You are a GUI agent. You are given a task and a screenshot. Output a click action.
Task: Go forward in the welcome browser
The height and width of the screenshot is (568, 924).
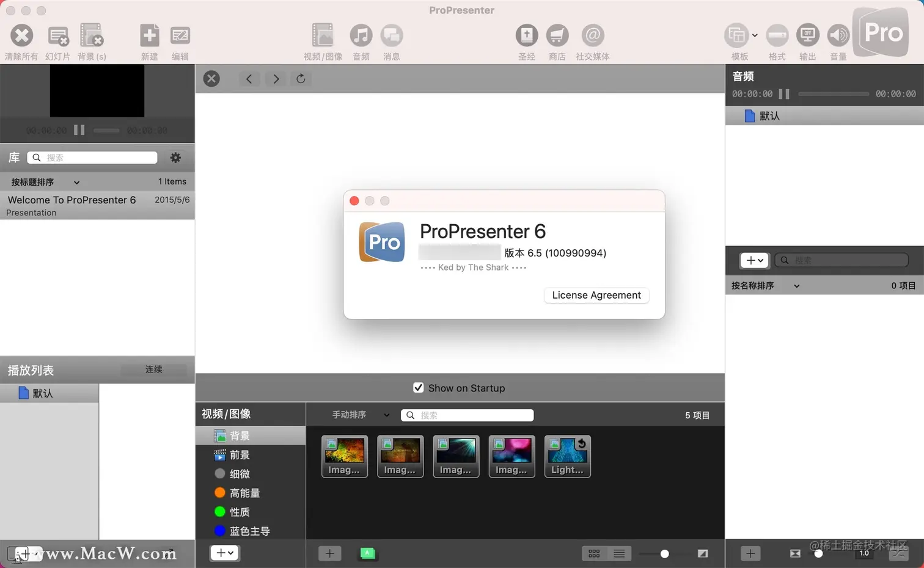pyautogui.click(x=276, y=79)
